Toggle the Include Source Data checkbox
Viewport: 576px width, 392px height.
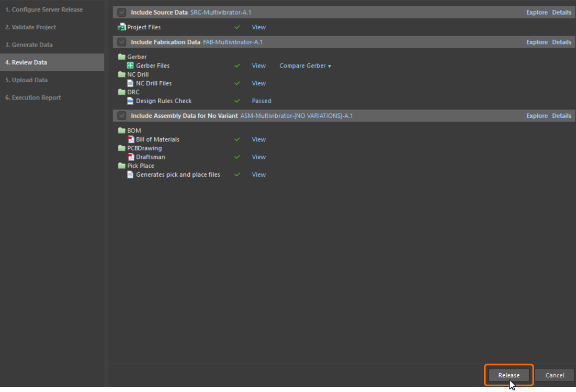(122, 12)
